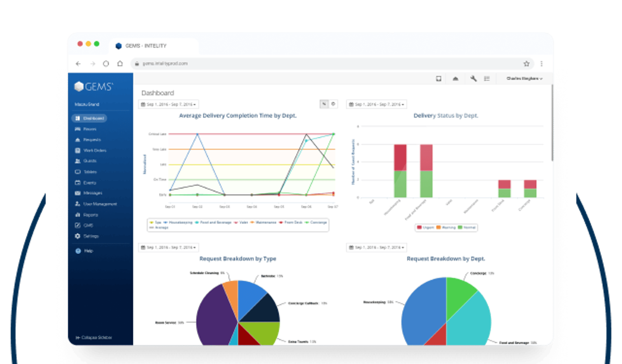Open date range dropdown above Delivery Status chart
Image resolution: width=622 pixels, height=364 pixels.
(x=377, y=104)
